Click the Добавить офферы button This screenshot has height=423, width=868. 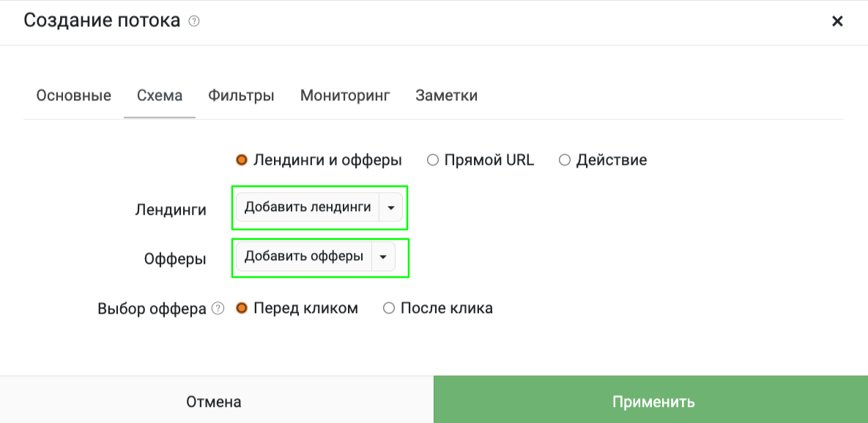coord(303,257)
